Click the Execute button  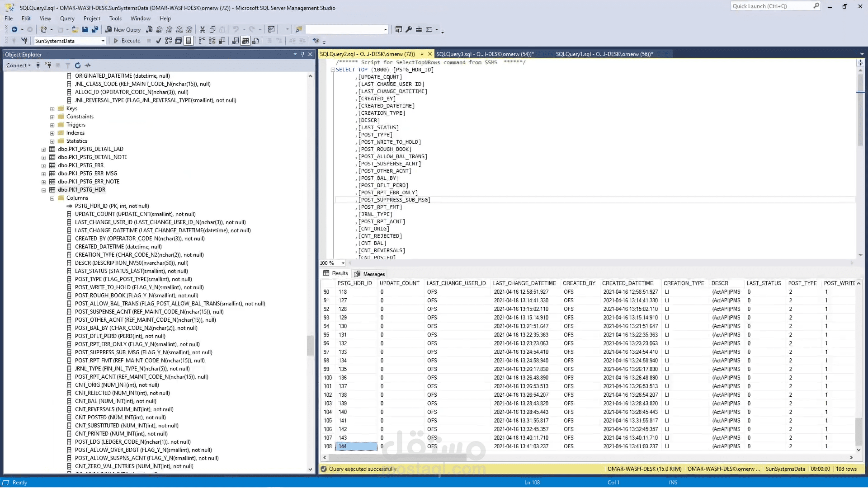127,41
